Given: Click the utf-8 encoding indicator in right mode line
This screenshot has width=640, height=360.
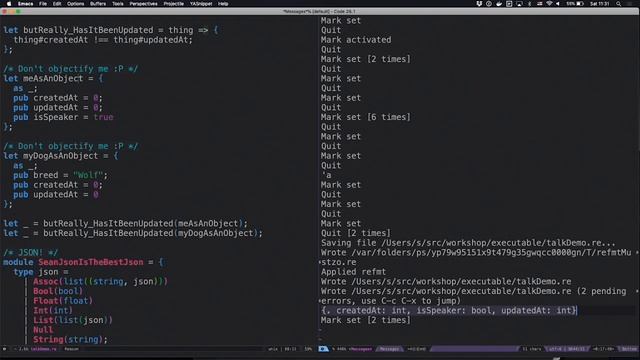Looking at the screenshot, I should 555,349.
